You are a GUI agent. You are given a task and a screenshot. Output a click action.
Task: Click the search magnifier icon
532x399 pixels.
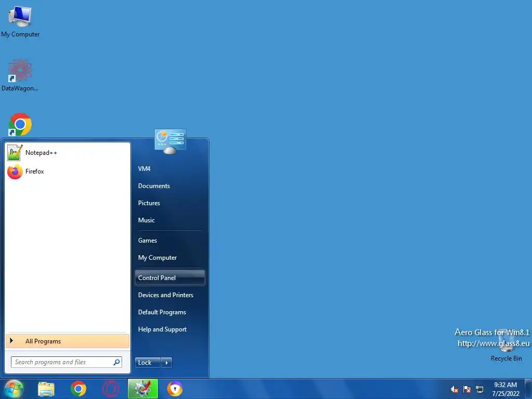[x=117, y=362]
